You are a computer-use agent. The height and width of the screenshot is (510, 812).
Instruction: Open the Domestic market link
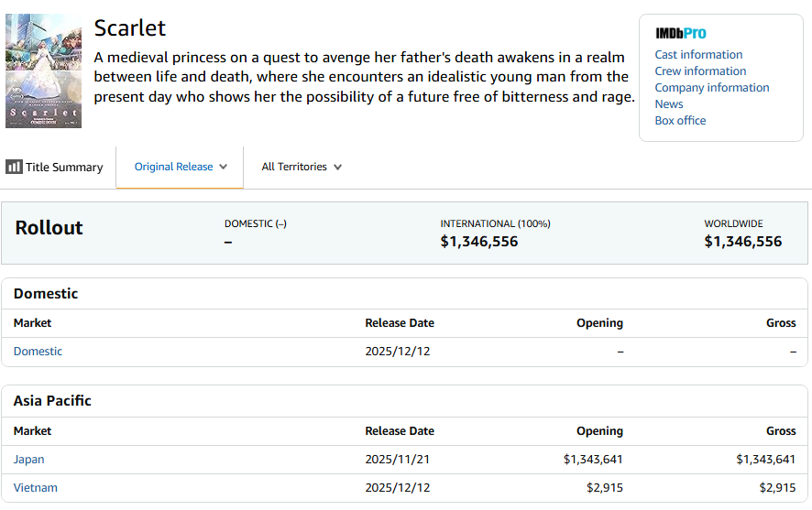point(38,352)
